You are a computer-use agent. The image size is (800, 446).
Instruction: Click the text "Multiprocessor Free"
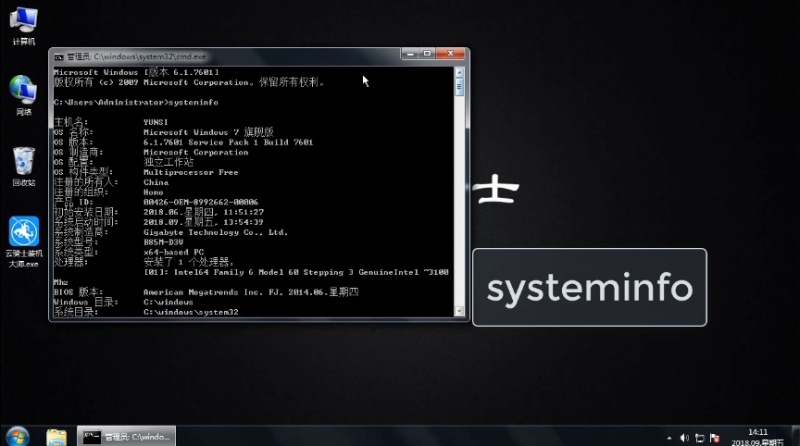coord(191,172)
